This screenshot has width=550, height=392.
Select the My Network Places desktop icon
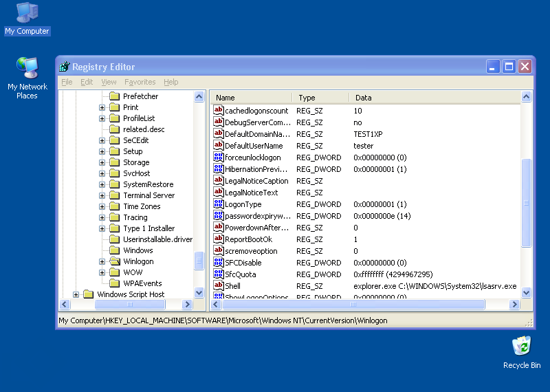(27, 78)
